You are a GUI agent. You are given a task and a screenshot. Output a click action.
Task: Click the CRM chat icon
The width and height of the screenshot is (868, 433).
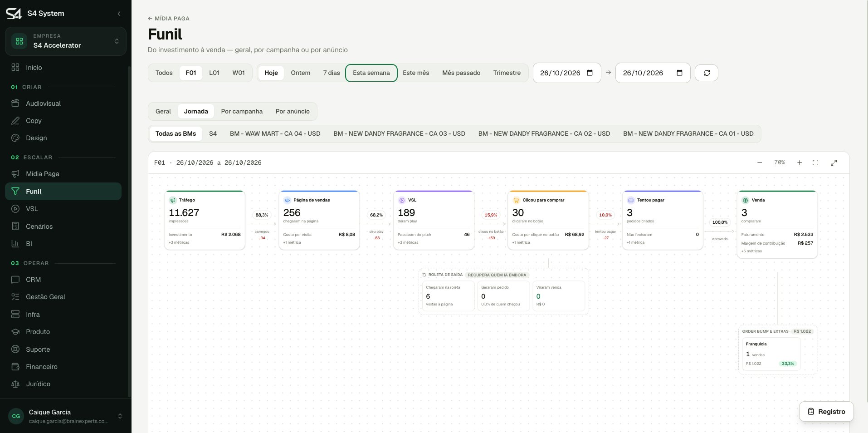click(15, 280)
